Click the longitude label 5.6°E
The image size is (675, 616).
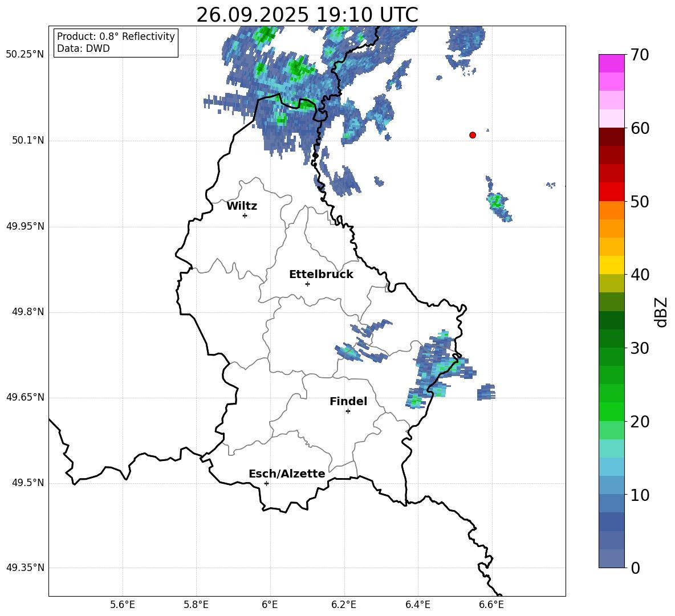click(x=123, y=605)
